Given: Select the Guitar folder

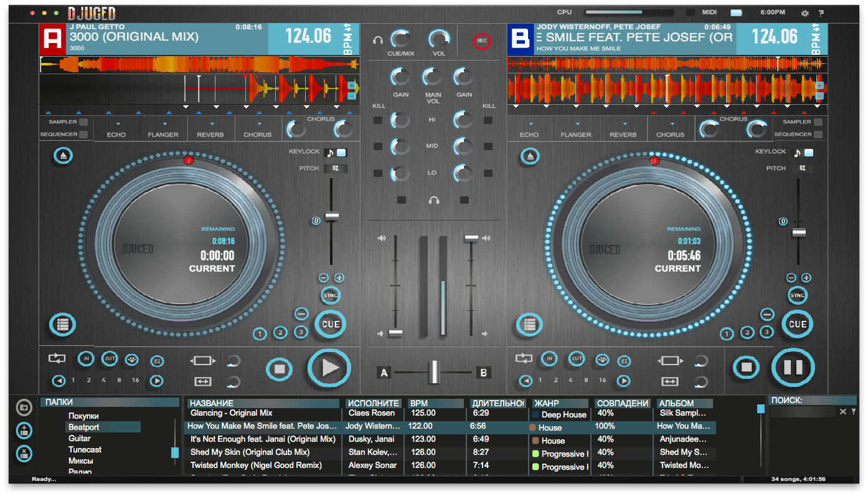Looking at the screenshot, I should click(80, 438).
